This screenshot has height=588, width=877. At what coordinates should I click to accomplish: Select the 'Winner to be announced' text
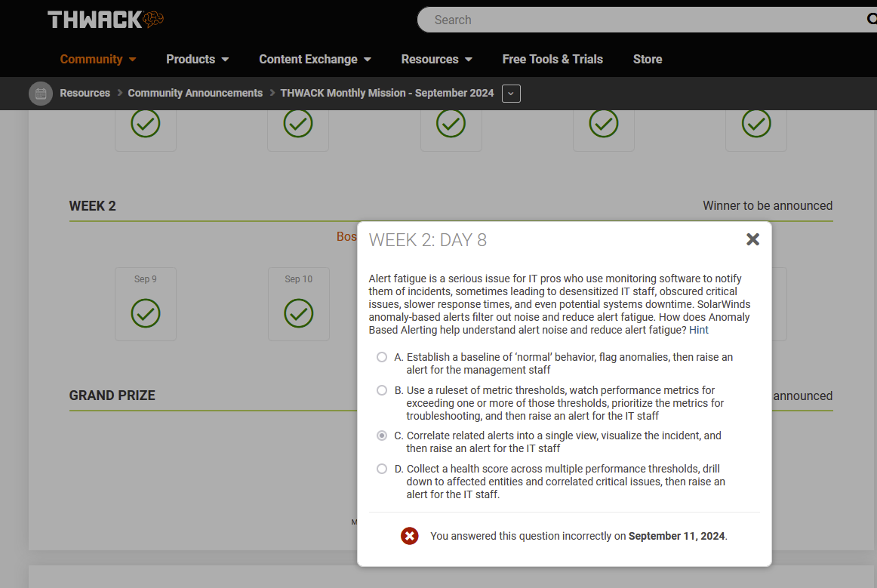tap(768, 206)
